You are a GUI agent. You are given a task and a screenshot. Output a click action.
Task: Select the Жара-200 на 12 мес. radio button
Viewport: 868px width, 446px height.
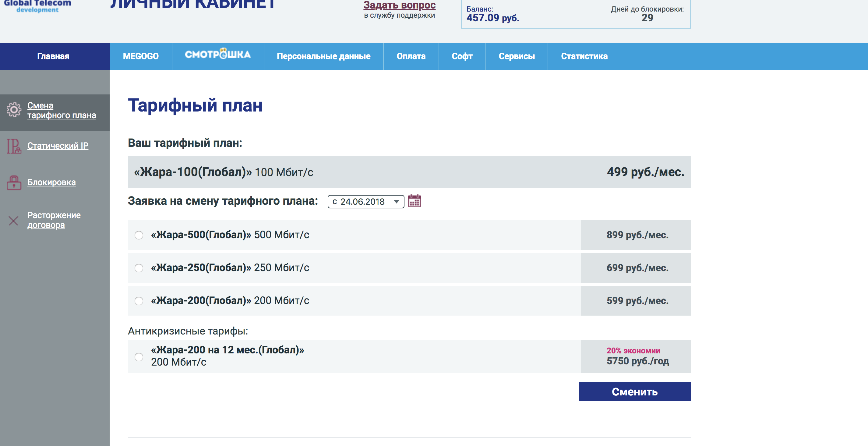click(139, 357)
